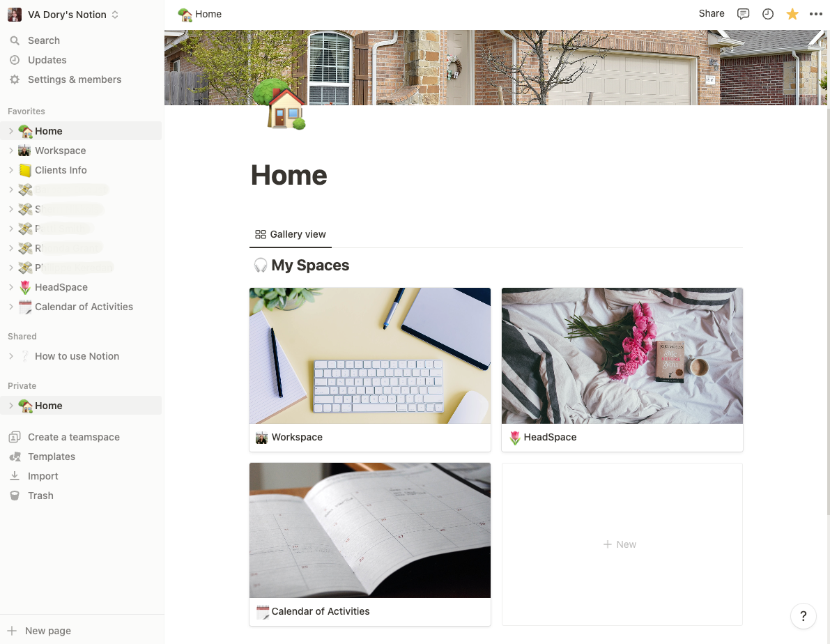This screenshot has width=830, height=644.
Task: Open the Templates icon in sidebar
Action: pos(15,457)
